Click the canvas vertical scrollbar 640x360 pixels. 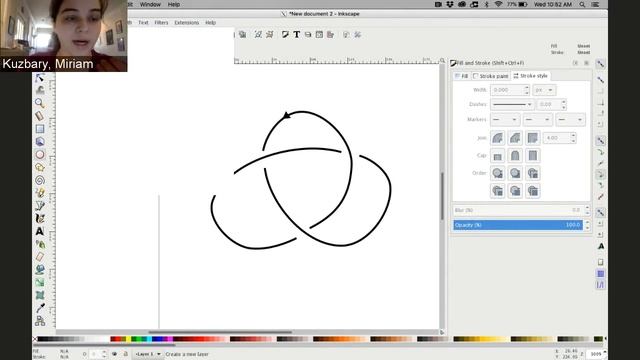(442, 196)
